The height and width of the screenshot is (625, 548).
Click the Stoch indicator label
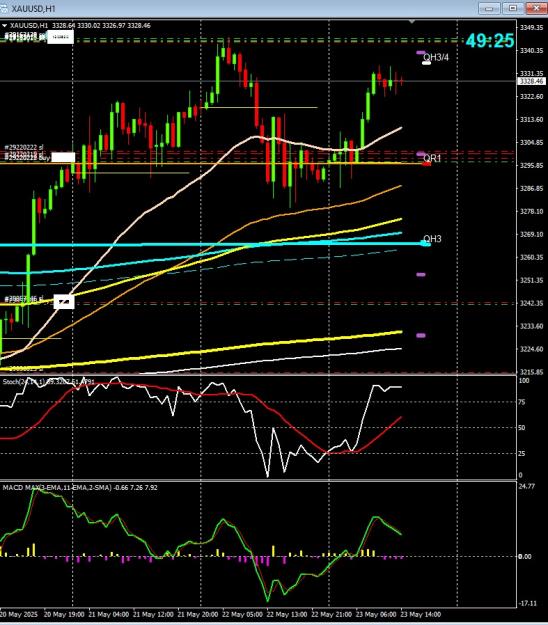pos(48,382)
